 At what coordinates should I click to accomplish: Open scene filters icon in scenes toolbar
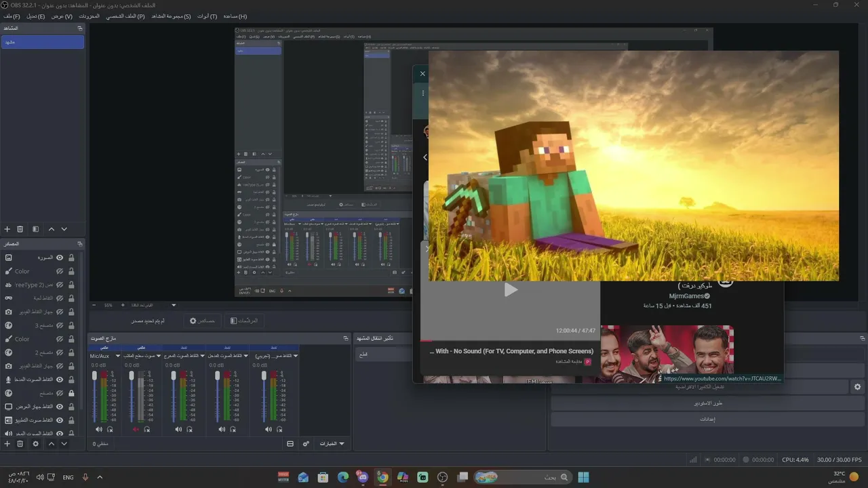coord(36,230)
